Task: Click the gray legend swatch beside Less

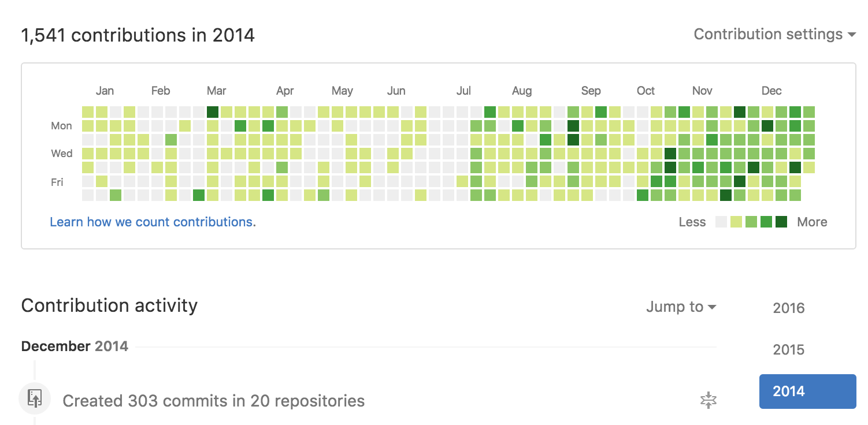Action: point(721,222)
